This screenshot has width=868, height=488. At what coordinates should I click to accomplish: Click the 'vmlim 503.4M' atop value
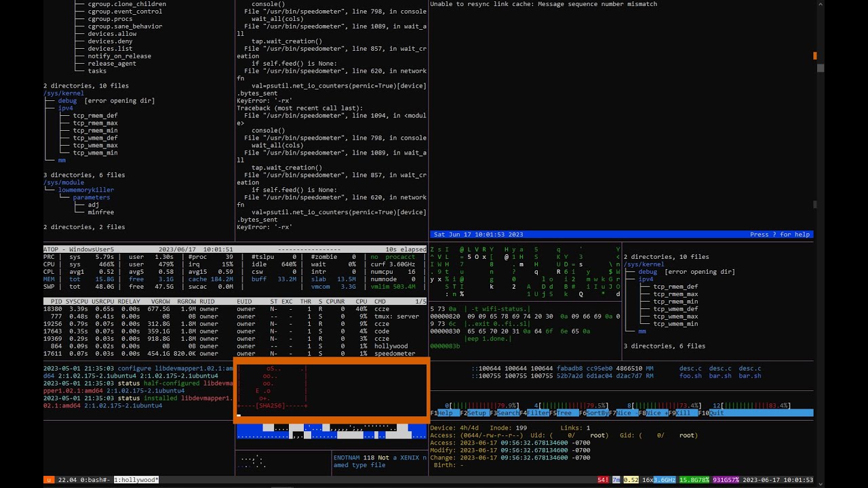coord(393,287)
